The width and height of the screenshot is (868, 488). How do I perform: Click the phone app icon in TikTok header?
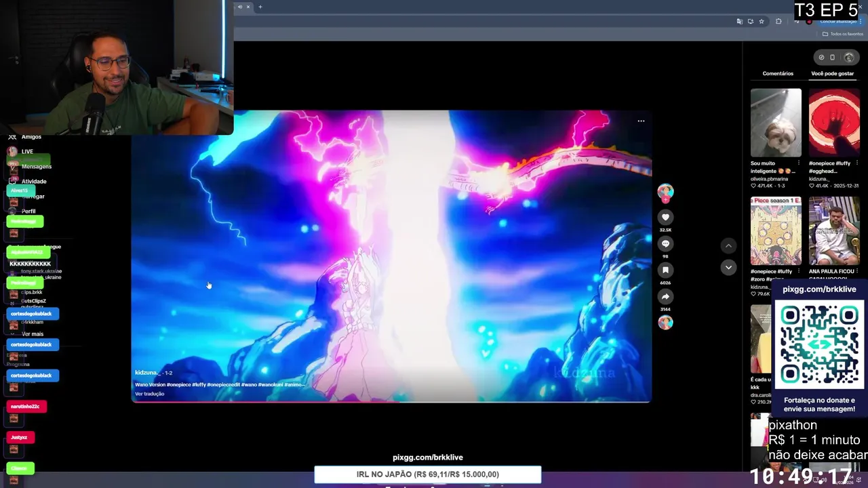pos(833,57)
